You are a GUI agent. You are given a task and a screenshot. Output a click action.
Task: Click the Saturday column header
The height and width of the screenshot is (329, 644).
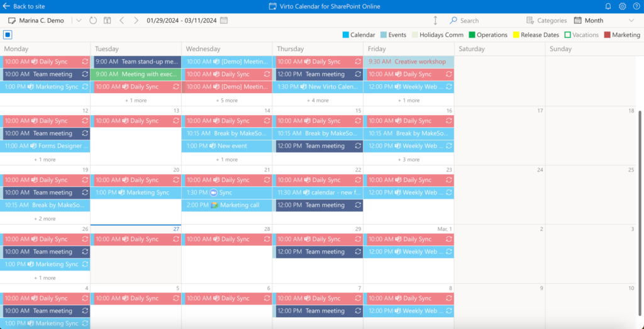(472, 49)
